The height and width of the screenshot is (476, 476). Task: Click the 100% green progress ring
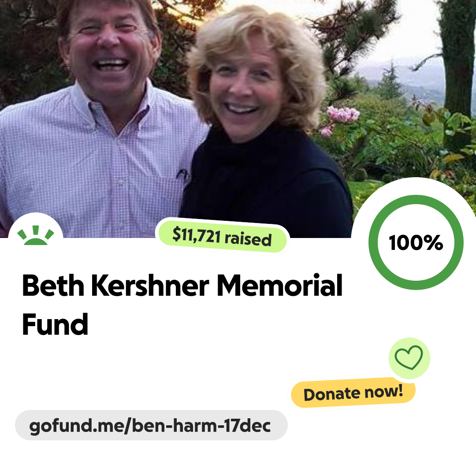pos(416,242)
